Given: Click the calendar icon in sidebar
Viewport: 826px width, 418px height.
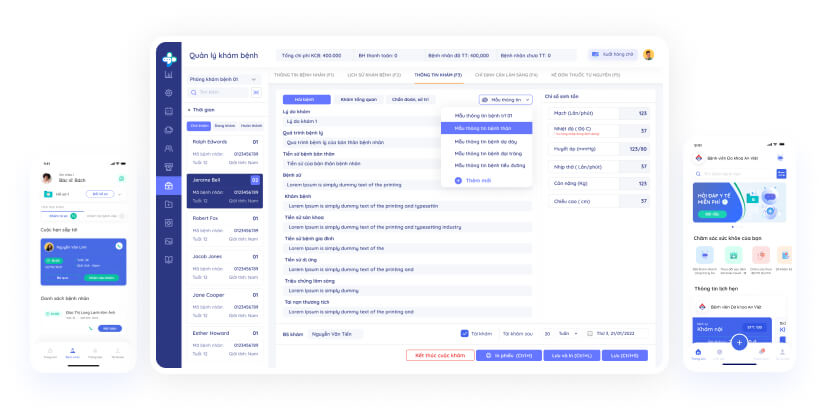Looking at the screenshot, I should point(169,111).
